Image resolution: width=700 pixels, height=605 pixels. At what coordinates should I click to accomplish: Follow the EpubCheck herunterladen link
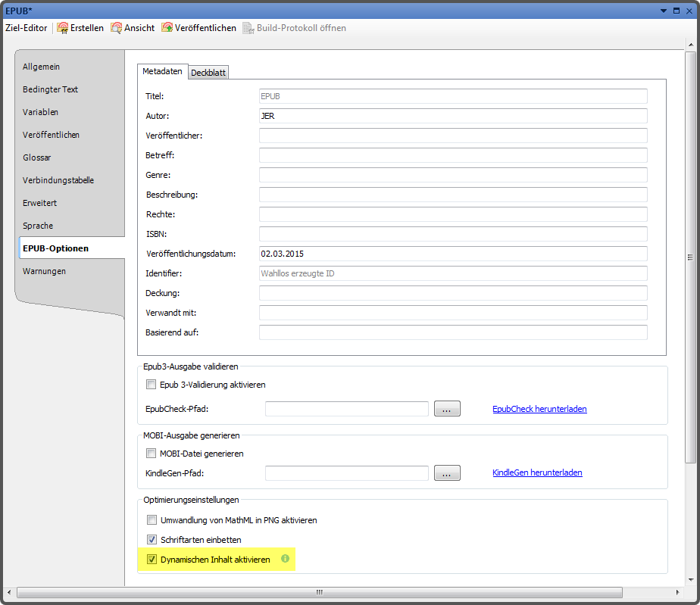pos(539,409)
